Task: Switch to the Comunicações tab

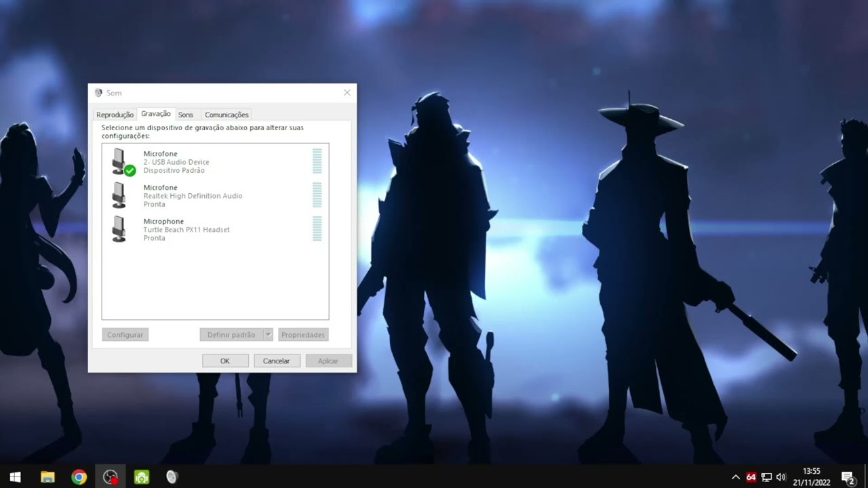Action: pyautogui.click(x=226, y=115)
